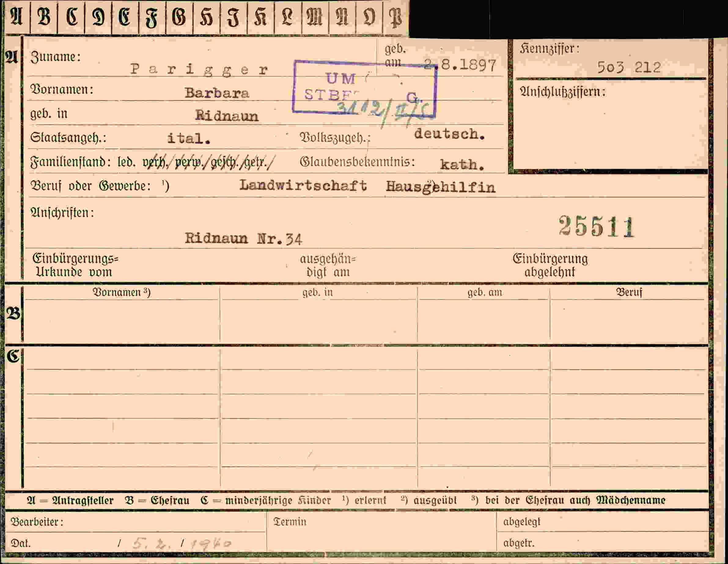Image resolution: width=728 pixels, height=564 pixels.
Task: Choose the letter O index tab
Action: 369,17
